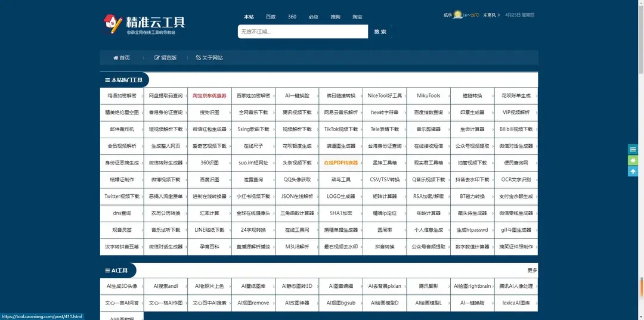Go to 首页 in the nav bar

click(121, 58)
